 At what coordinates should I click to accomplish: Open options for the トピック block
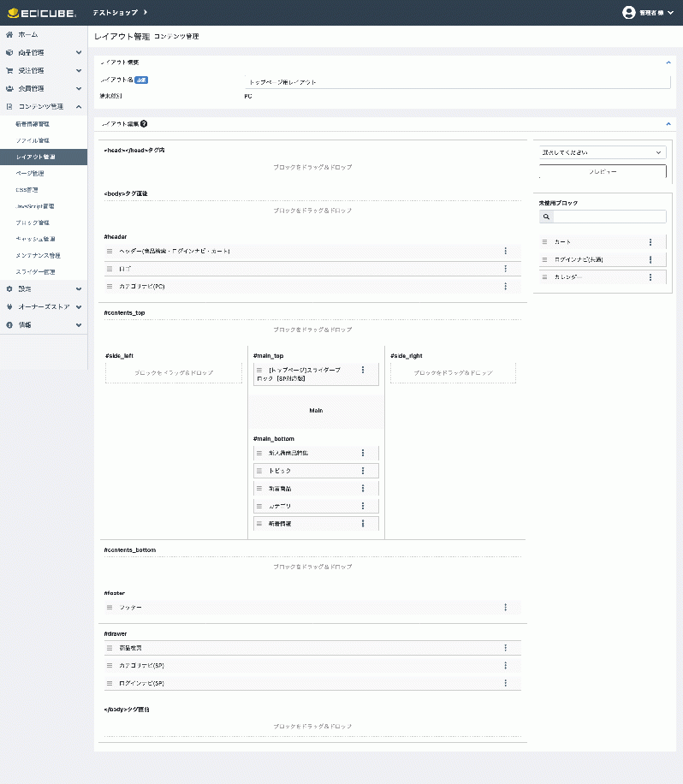click(x=363, y=471)
